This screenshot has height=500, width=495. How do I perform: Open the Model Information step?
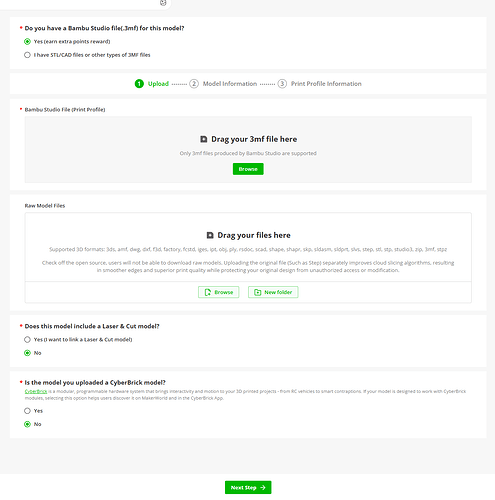[230, 84]
